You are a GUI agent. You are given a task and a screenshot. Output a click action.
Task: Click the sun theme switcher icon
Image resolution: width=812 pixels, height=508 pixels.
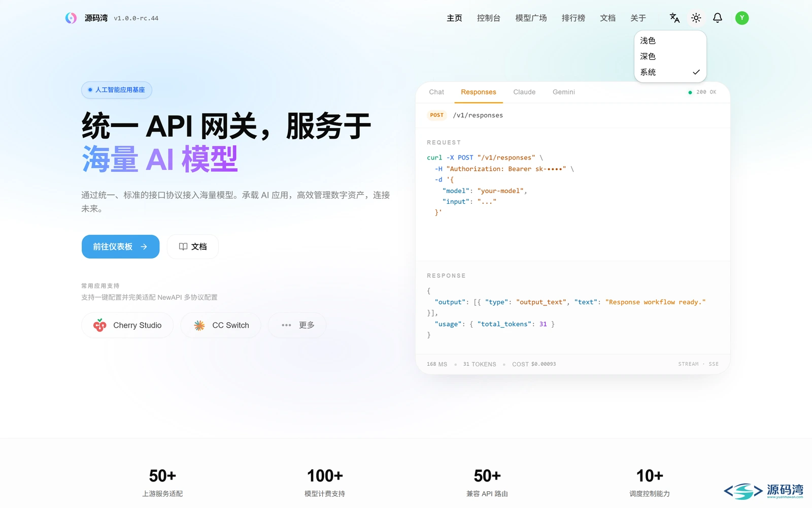[x=696, y=18]
